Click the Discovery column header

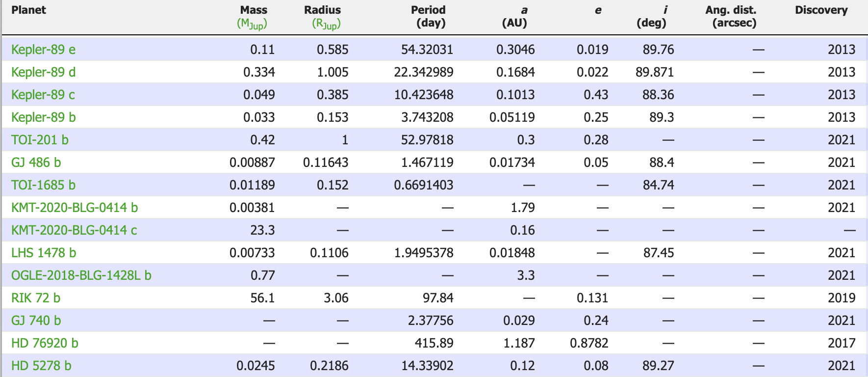click(821, 10)
